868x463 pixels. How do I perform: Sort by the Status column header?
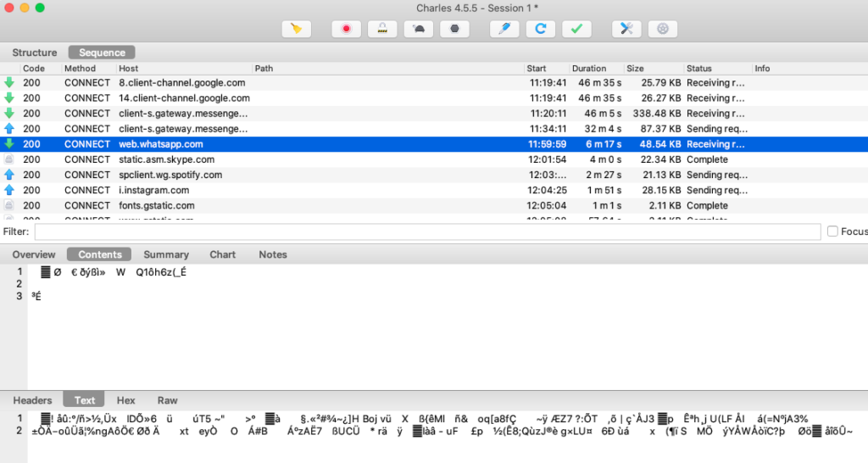(x=699, y=69)
